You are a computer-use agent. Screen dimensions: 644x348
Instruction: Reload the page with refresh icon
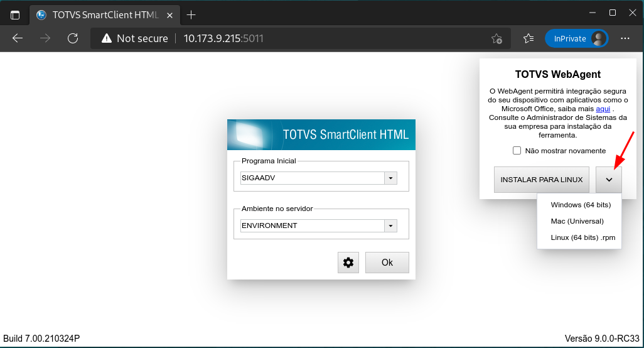(73, 38)
